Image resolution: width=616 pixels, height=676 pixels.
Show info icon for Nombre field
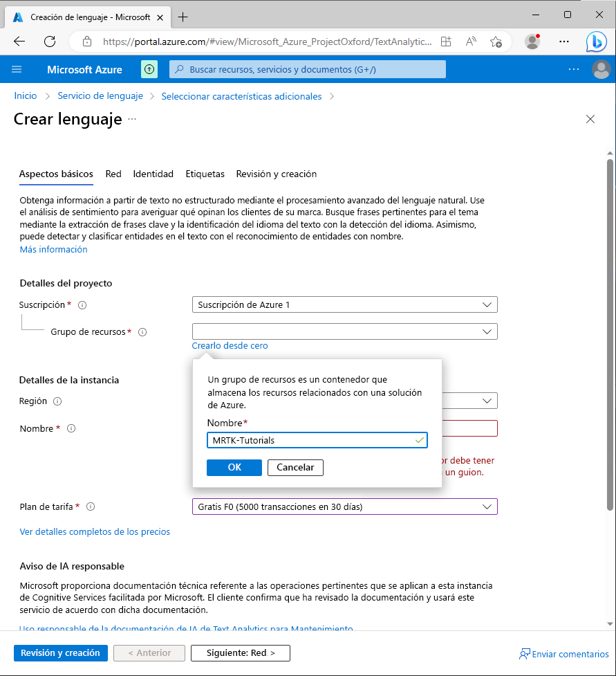[x=71, y=428]
